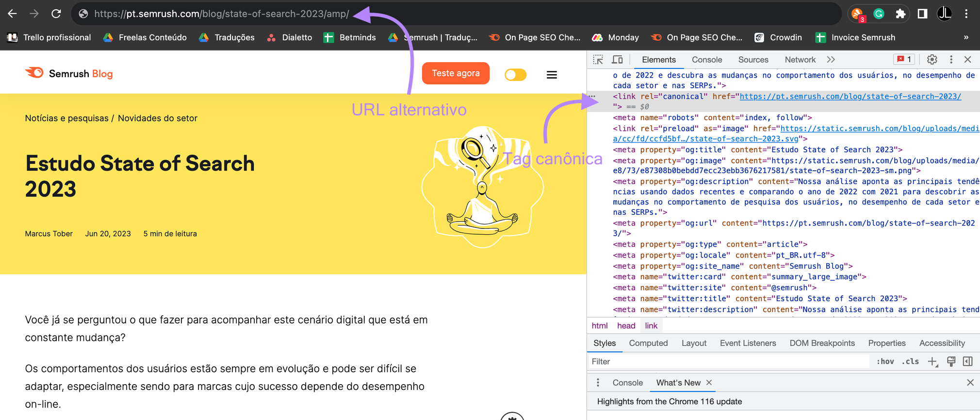Open the Properties pane tab
Screen dimensions: 980x420
coord(887,343)
